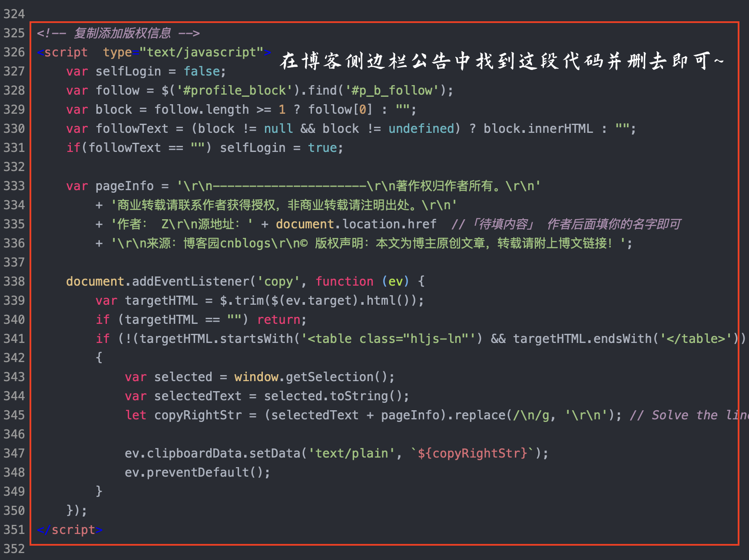
Task: Click the closing '</script>' tag
Action: (70, 530)
